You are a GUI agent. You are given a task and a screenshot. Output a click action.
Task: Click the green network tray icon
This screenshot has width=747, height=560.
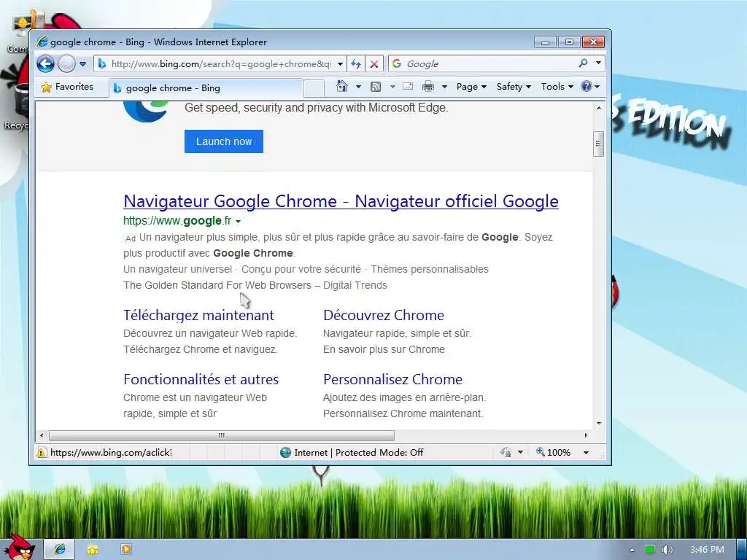tap(650, 550)
